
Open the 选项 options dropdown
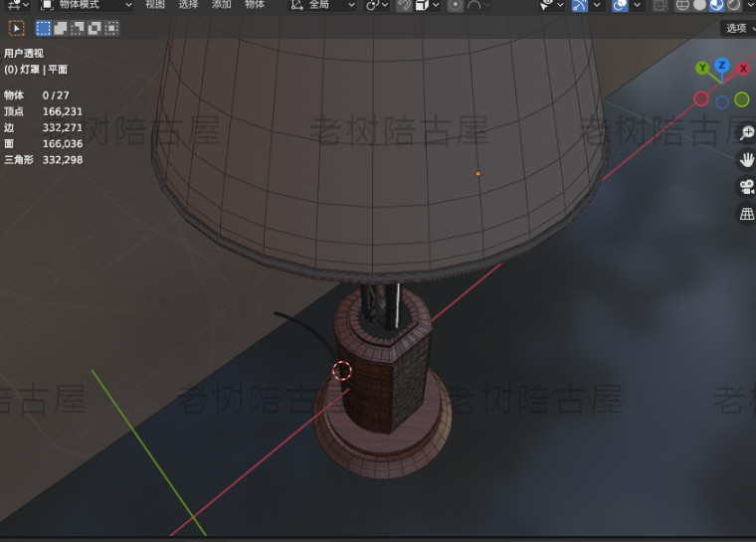pyautogui.click(x=739, y=29)
